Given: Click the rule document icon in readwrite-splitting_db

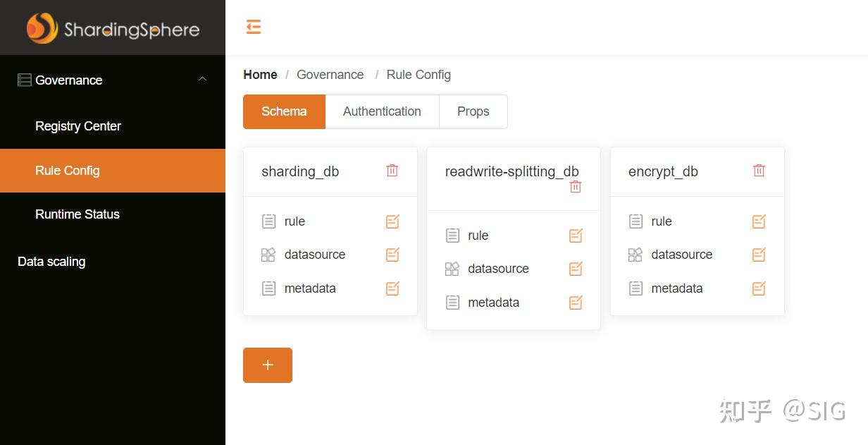Looking at the screenshot, I should tap(452, 236).
